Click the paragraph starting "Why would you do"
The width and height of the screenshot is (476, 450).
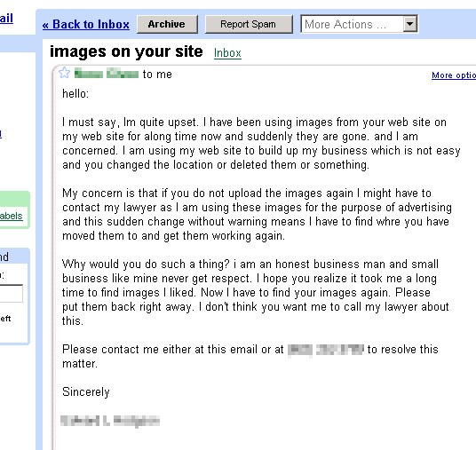pyautogui.click(x=255, y=293)
